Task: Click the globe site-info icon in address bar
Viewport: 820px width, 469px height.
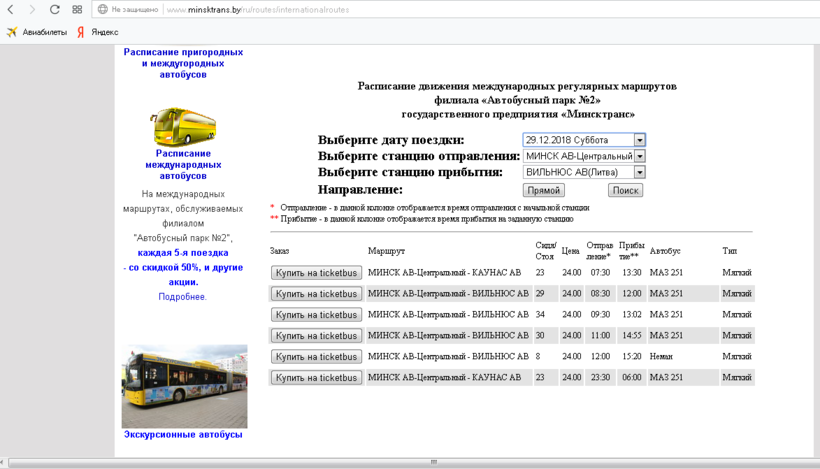Action: [102, 9]
